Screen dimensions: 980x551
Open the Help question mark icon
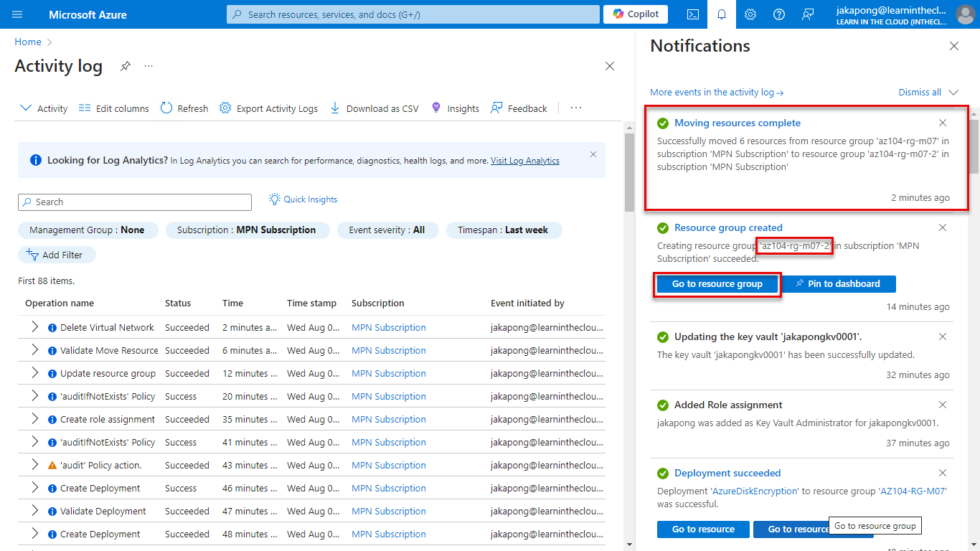click(779, 14)
